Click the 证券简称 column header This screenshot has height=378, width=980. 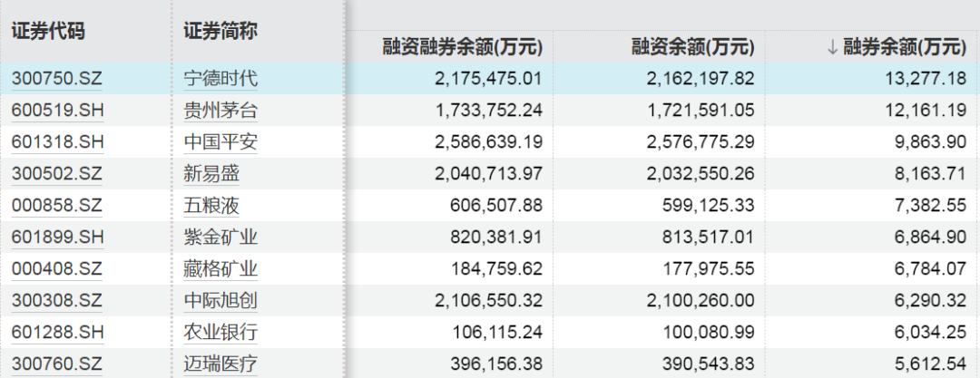tap(220, 31)
